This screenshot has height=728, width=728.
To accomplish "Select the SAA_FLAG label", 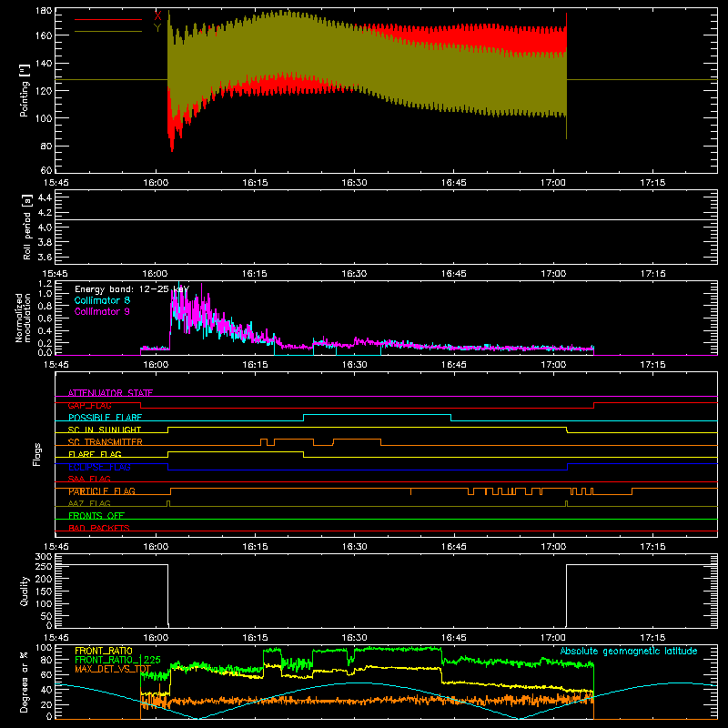I will click(x=89, y=479).
